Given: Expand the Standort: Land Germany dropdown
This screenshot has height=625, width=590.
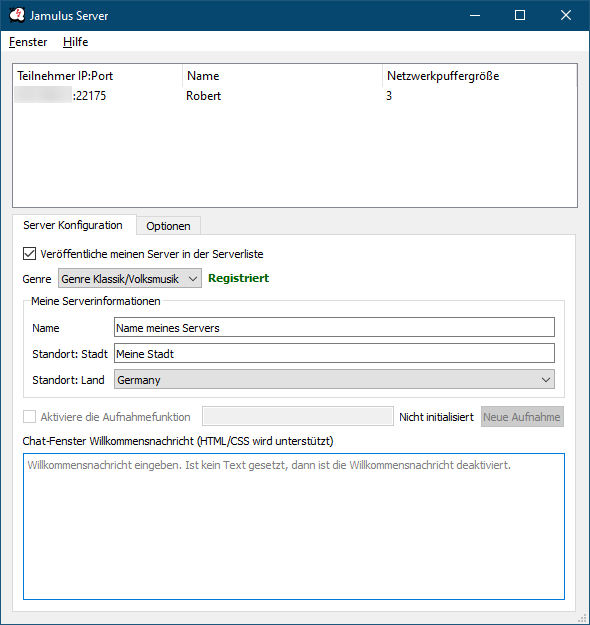Looking at the screenshot, I should point(334,380).
